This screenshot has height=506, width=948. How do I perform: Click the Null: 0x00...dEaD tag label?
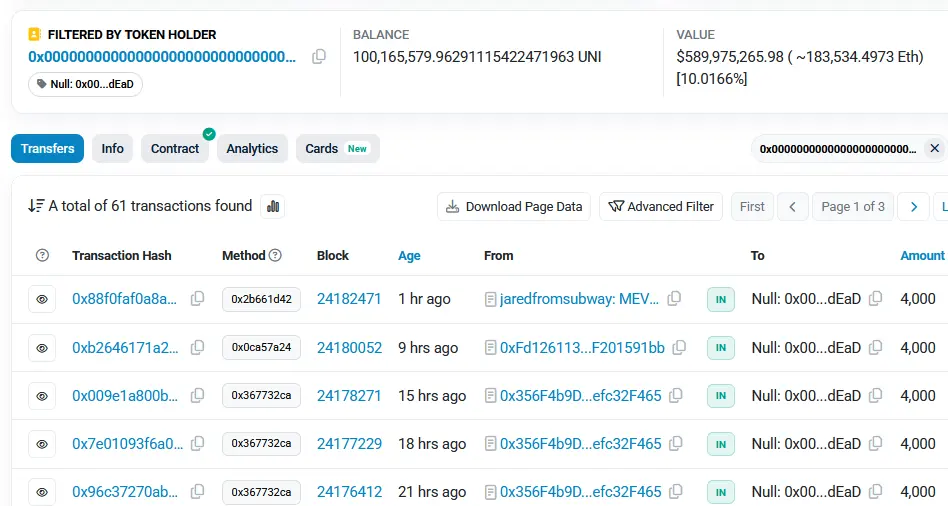coord(85,84)
